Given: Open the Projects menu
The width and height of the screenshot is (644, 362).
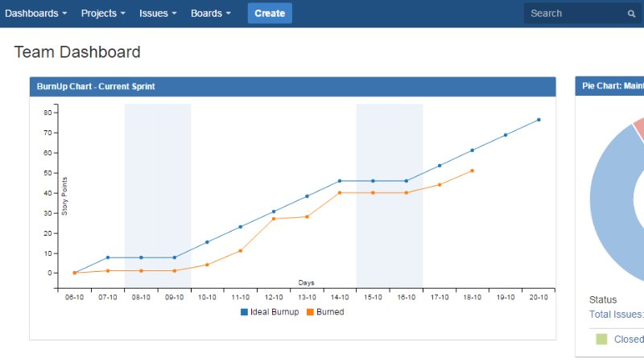Looking at the screenshot, I should tap(103, 13).
